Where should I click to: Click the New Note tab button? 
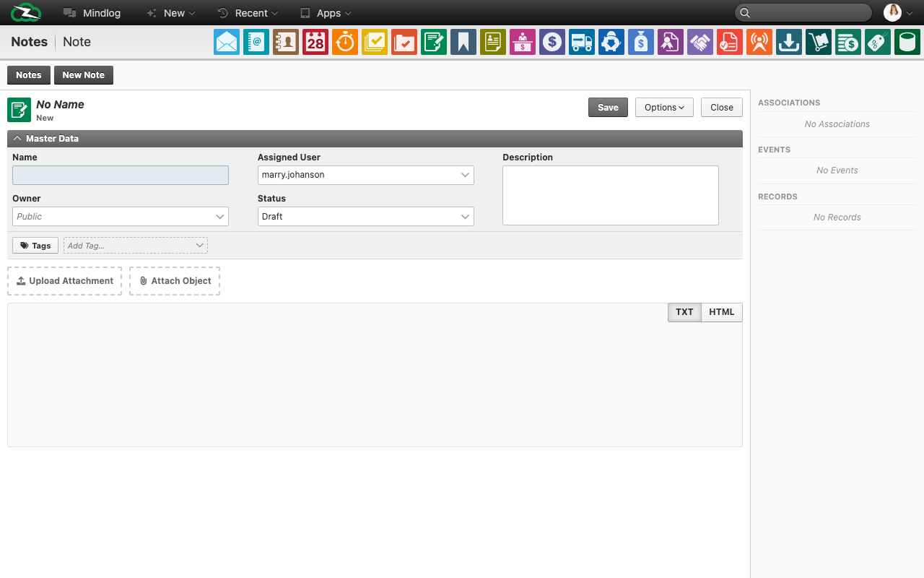tap(84, 75)
